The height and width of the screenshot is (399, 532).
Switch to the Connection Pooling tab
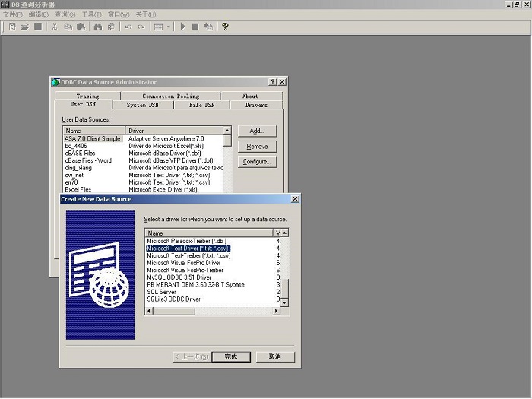pos(171,96)
